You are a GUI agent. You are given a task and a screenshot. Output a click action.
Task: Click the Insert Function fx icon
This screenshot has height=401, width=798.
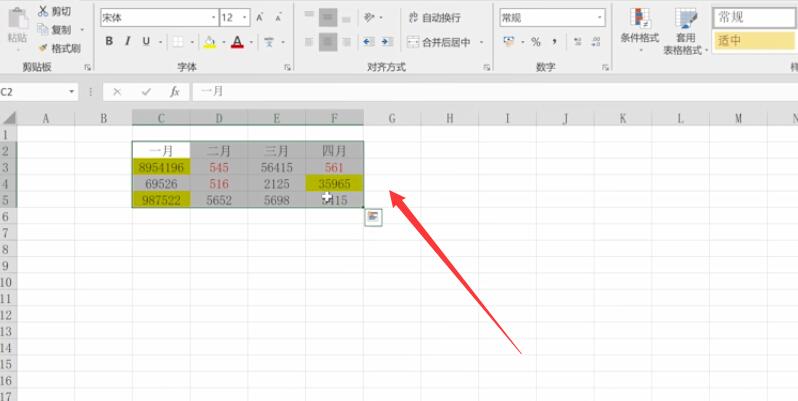pos(175,92)
